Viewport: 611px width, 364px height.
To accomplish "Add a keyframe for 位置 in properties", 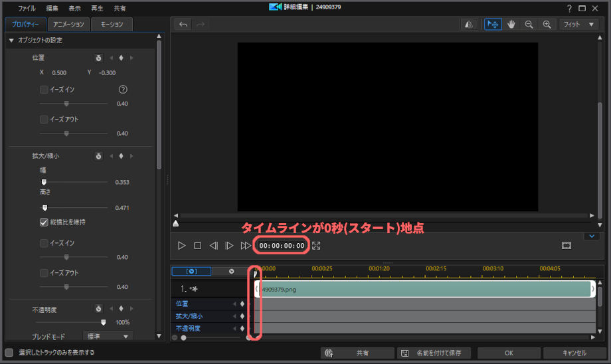I will [x=121, y=58].
